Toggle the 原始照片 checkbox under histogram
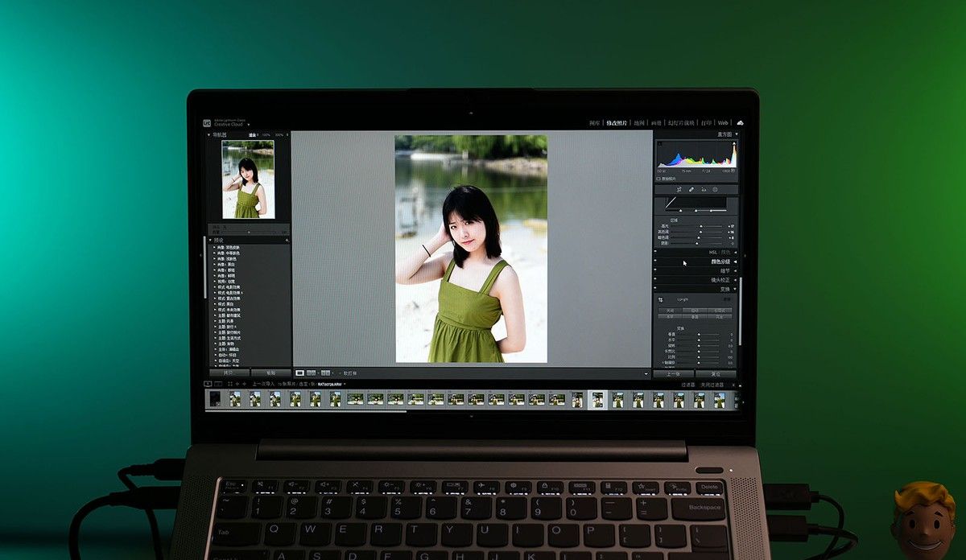 pos(659,179)
